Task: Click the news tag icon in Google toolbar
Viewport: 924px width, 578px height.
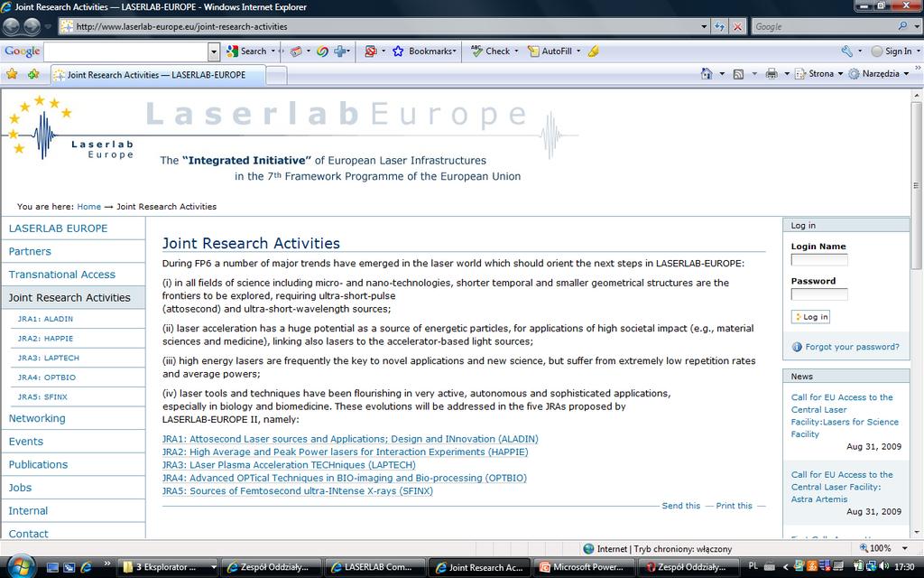Action: point(296,51)
